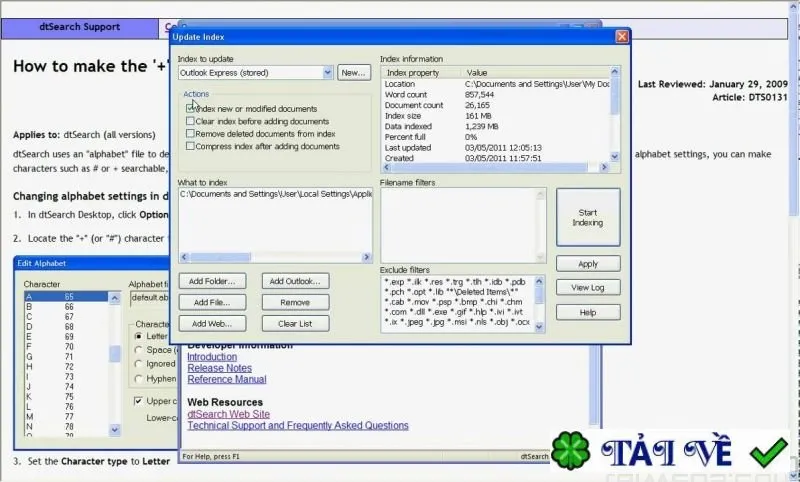Enable Clear index before adding documents
Image resolution: width=800 pixels, height=482 pixels.
click(190, 121)
